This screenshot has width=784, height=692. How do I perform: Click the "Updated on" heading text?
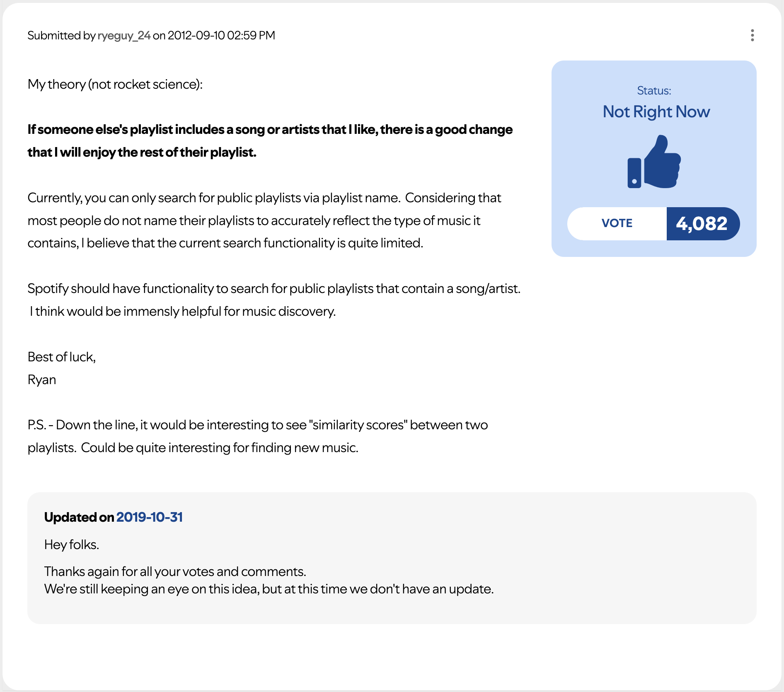[x=79, y=517]
